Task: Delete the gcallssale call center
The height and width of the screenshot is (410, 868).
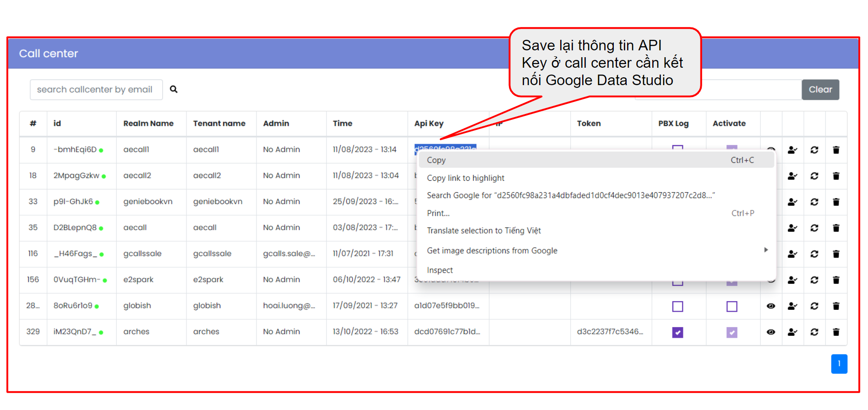Action: 836,254
